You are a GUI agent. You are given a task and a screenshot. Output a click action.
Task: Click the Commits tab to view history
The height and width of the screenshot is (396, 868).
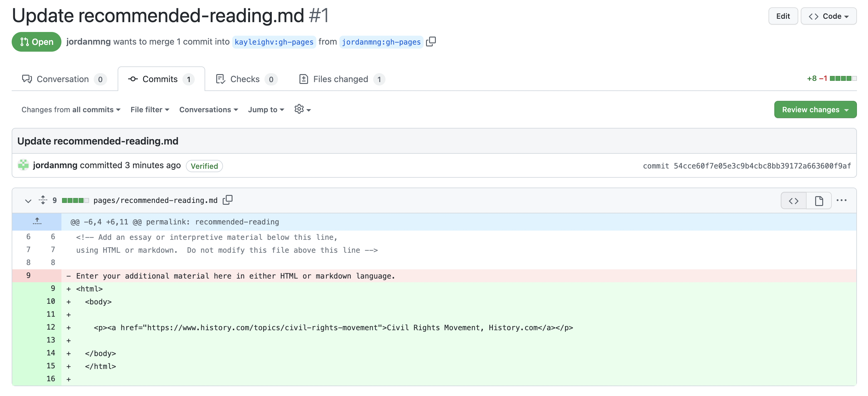[161, 78]
